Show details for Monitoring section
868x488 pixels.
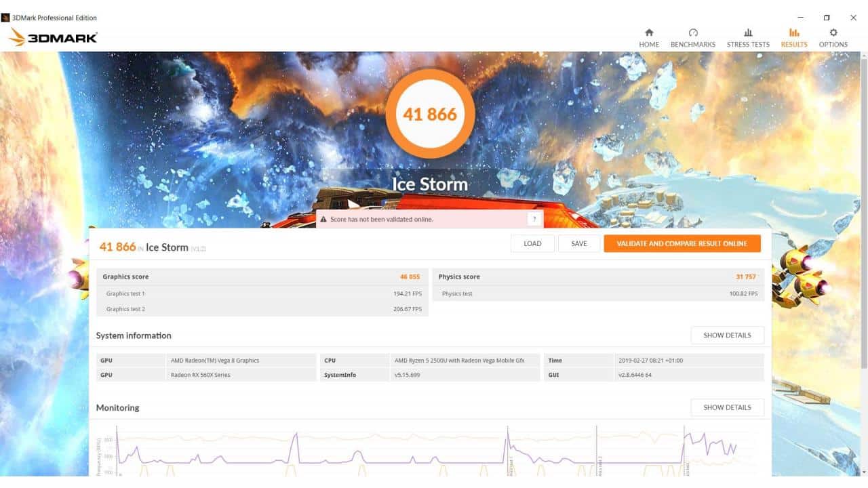pyautogui.click(x=727, y=407)
